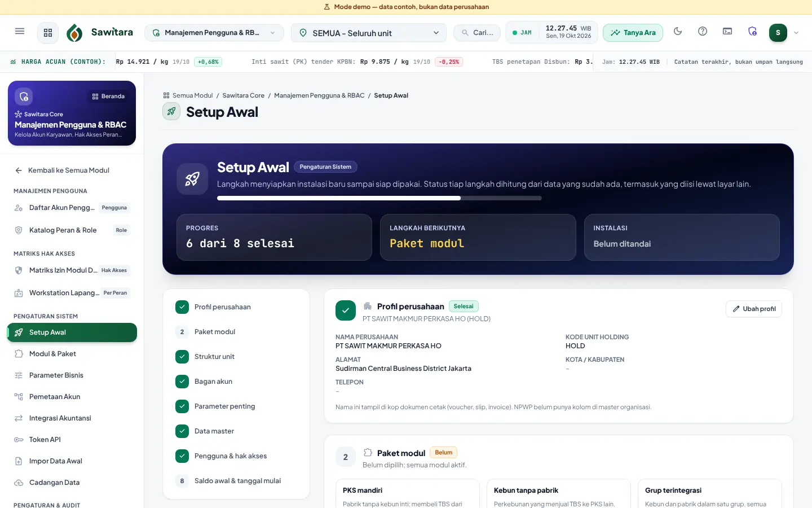Click the Sawitara leaf logo
Screen dimensions: 812x508
pos(74,33)
